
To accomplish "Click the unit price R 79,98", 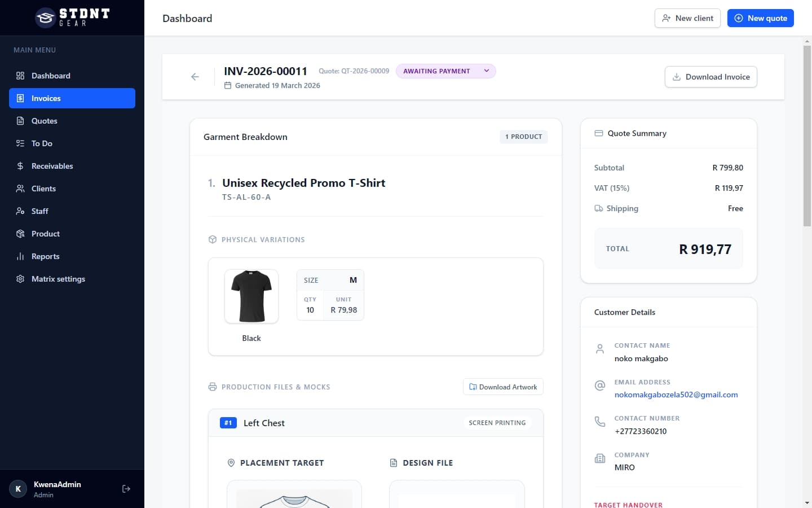I will 344,310.
